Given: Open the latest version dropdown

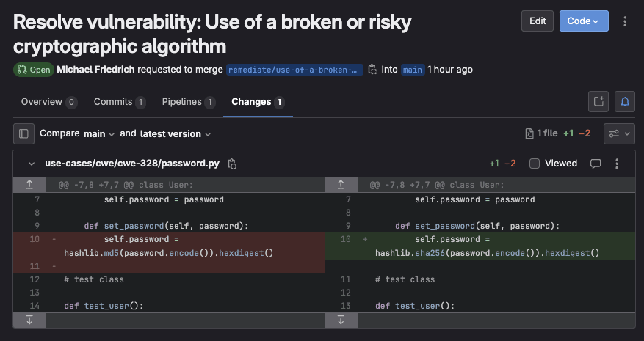Looking at the screenshot, I should 176,133.
